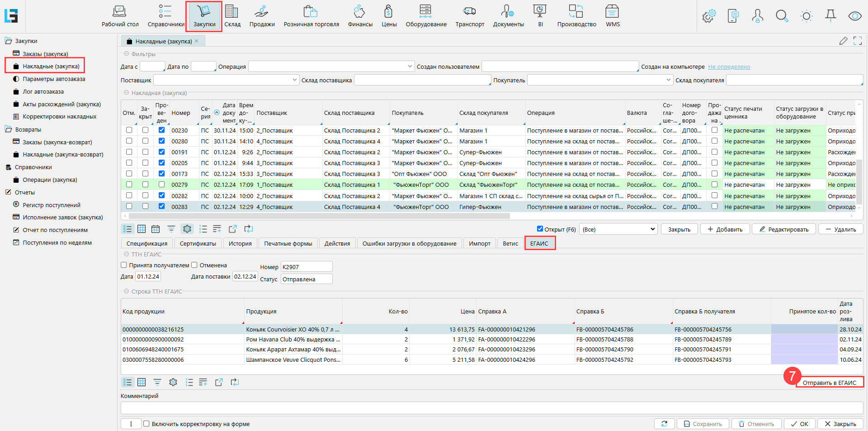This screenshot has height=431, width=868.
Task: Enable Включить корректировку на форме checkbox
Action: coord(146,424)
